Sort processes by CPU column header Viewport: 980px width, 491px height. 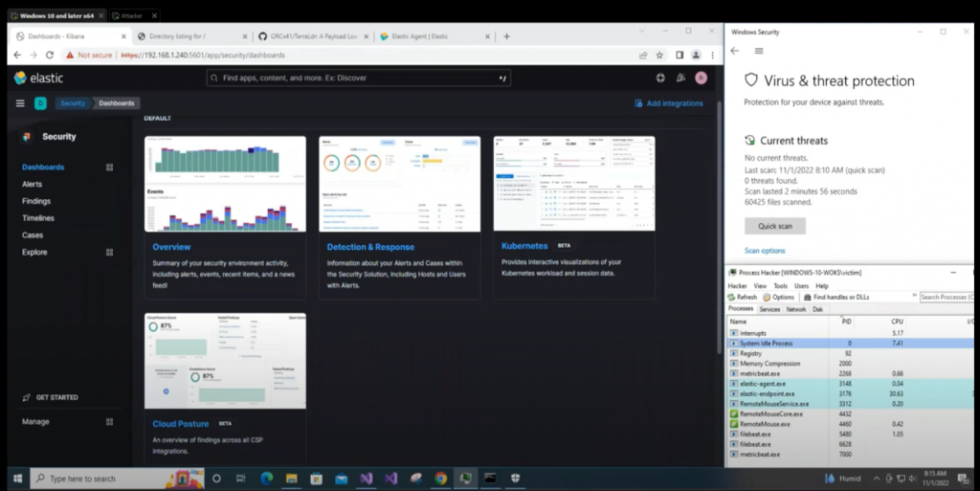[897, 321]
